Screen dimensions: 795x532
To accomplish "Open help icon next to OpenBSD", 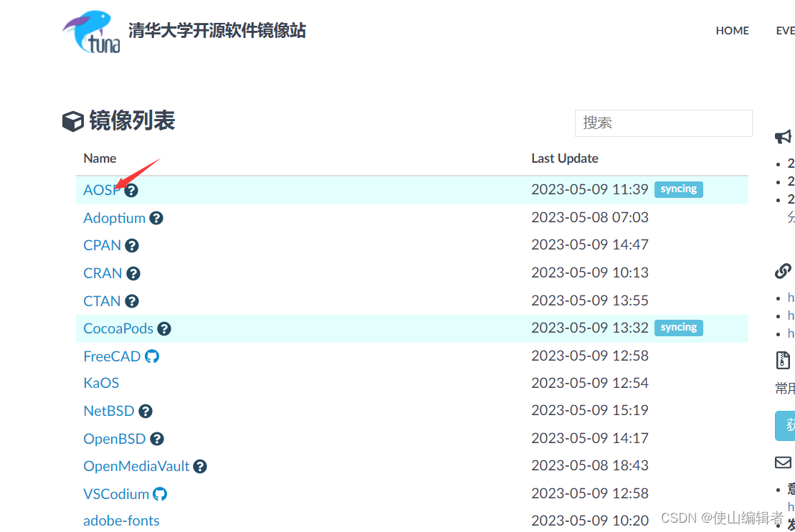I will (157, 439).
